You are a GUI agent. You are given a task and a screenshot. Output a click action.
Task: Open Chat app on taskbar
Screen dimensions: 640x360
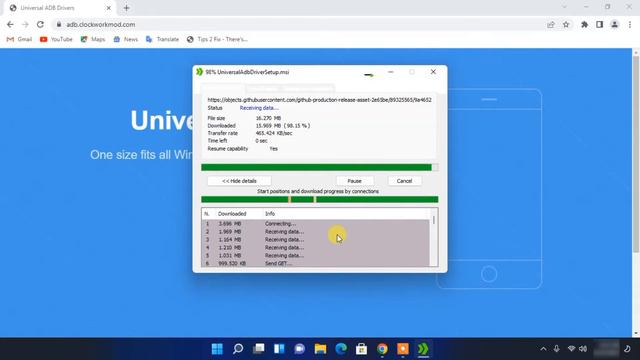300,349
